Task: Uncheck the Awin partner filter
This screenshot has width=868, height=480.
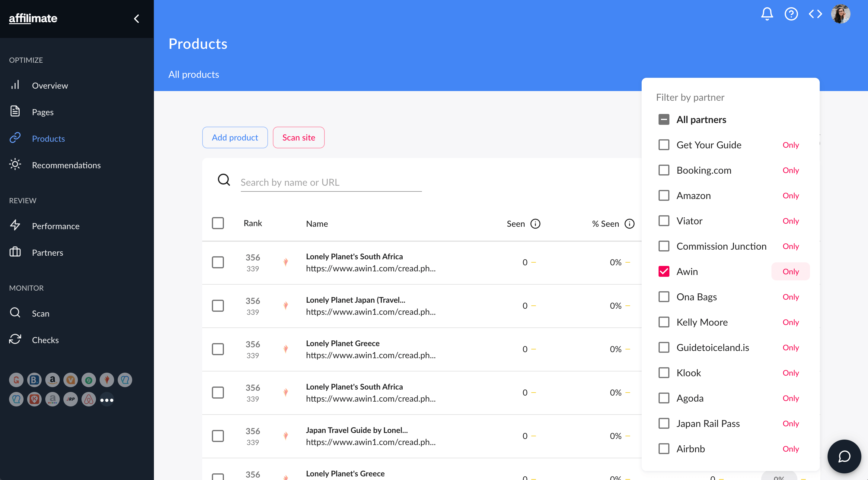Action: pos(664,271)
